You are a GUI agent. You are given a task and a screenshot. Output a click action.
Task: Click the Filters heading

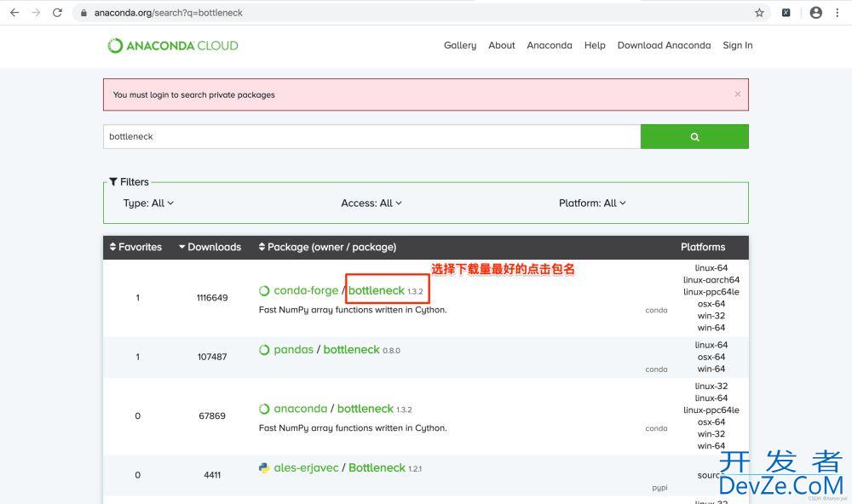click(130, 182)
